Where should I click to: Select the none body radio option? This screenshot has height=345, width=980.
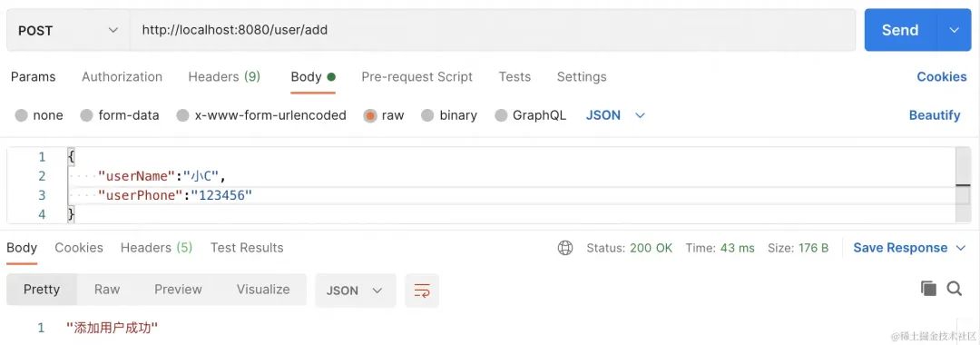click(x=21, y=115)
